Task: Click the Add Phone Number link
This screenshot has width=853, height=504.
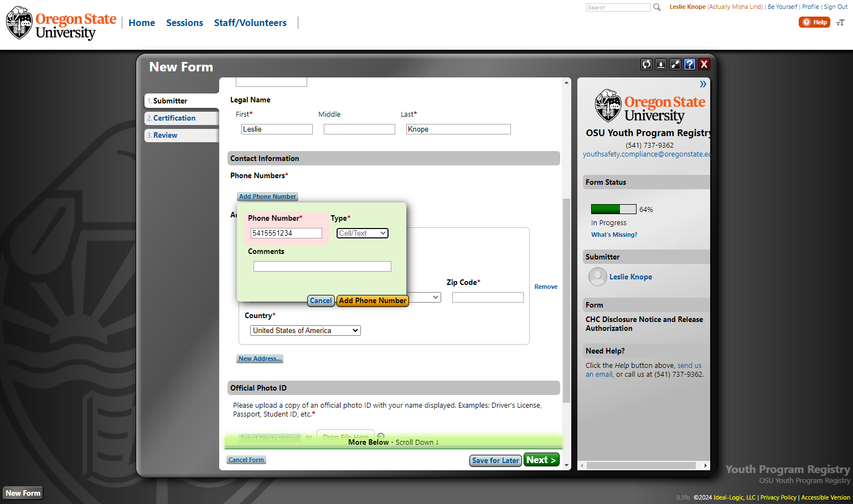Action: click(x=267, y=196)
